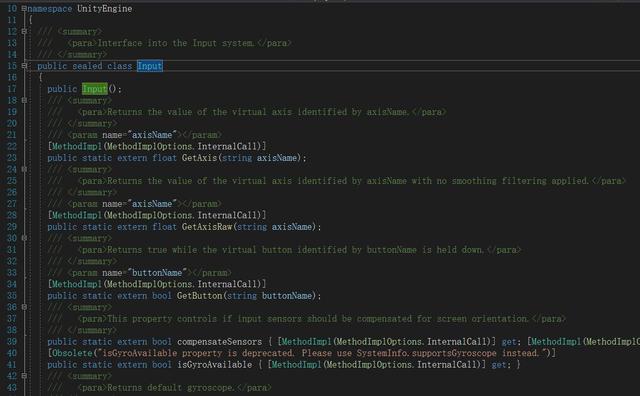Click the green-highlighted Input constructor name

tap(95, 89)
